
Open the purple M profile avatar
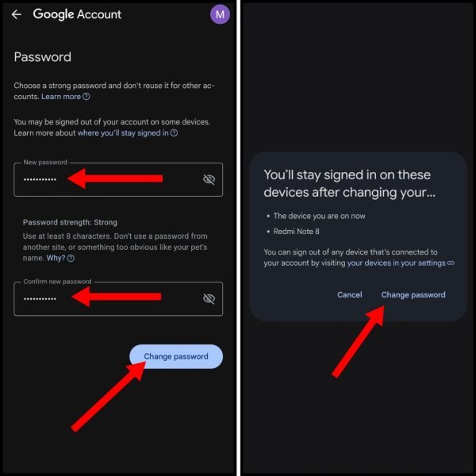pos(220,14)
